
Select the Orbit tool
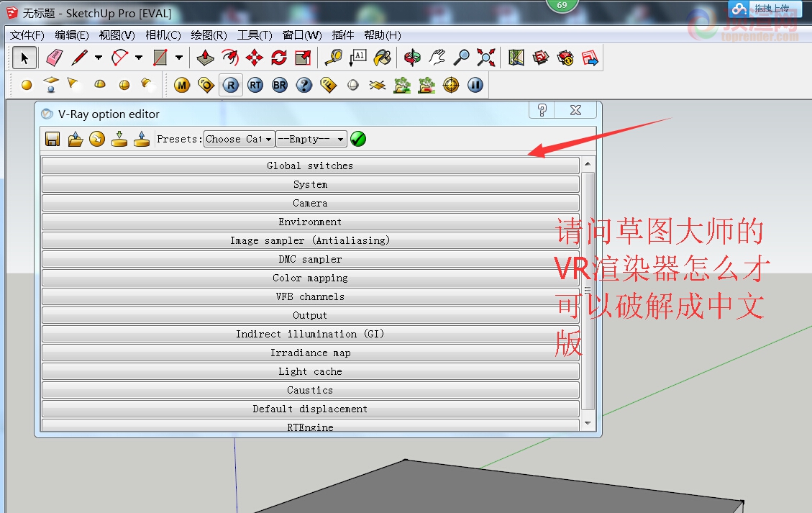412,58
